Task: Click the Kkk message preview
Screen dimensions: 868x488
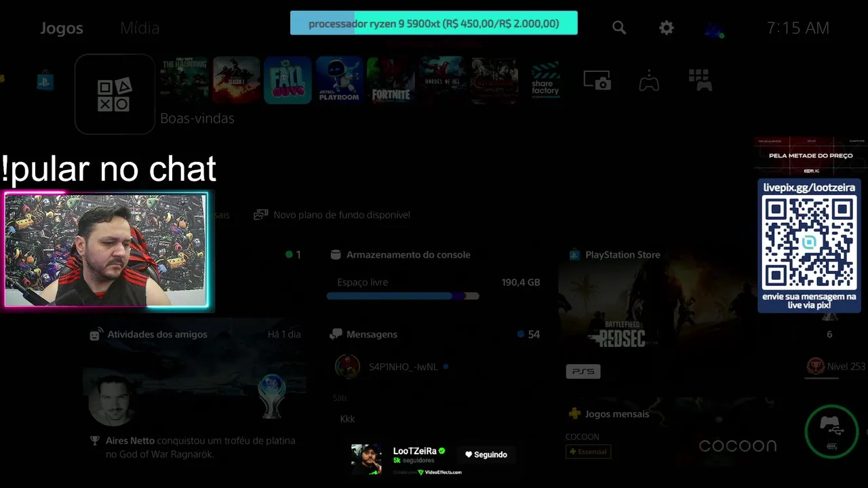Action: 347,419
